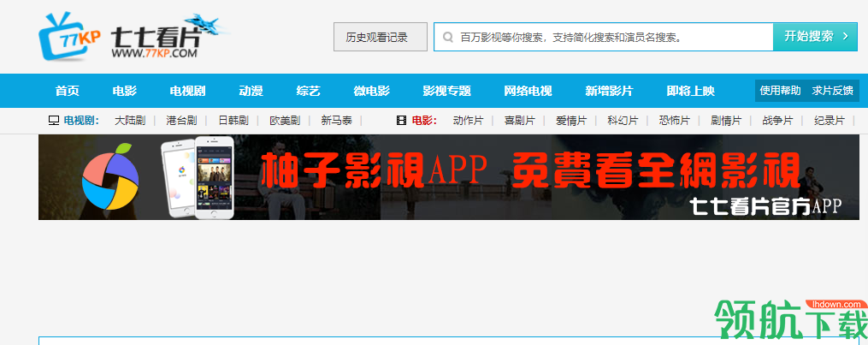Select the 喜剧片 category link

520,120
